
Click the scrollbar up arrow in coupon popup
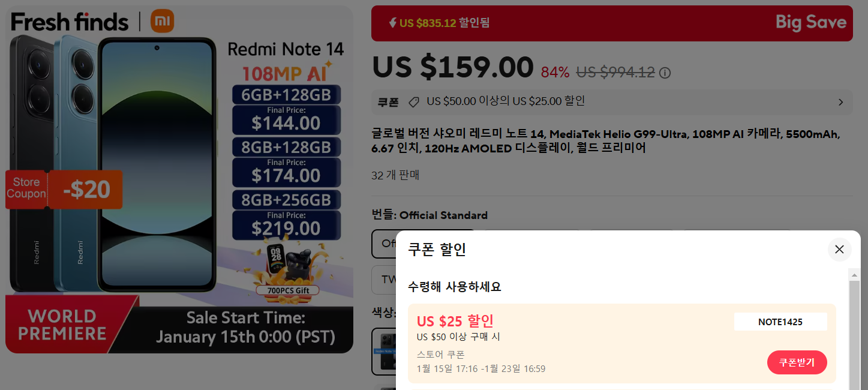tap(854, 274)
